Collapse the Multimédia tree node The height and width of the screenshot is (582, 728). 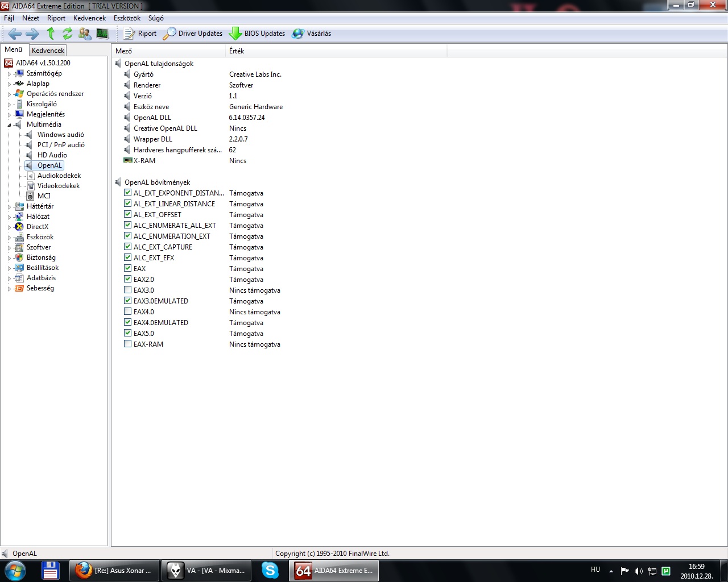(9, 125)
